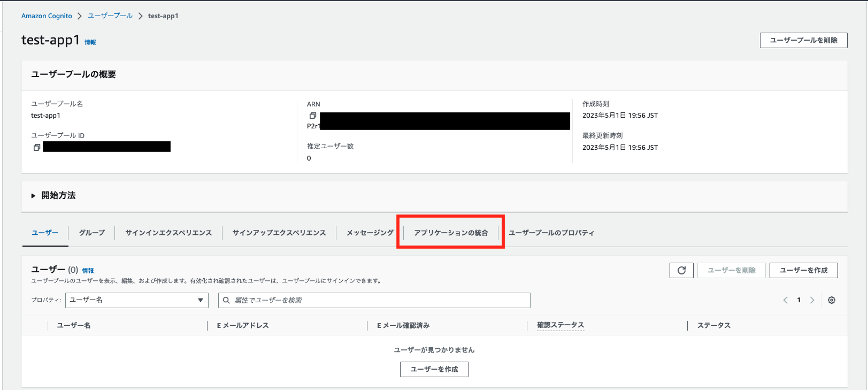Open the プロパティ ユーザー名 dropdown
Viewport: 868px width, 390px height.
[137, 300]
